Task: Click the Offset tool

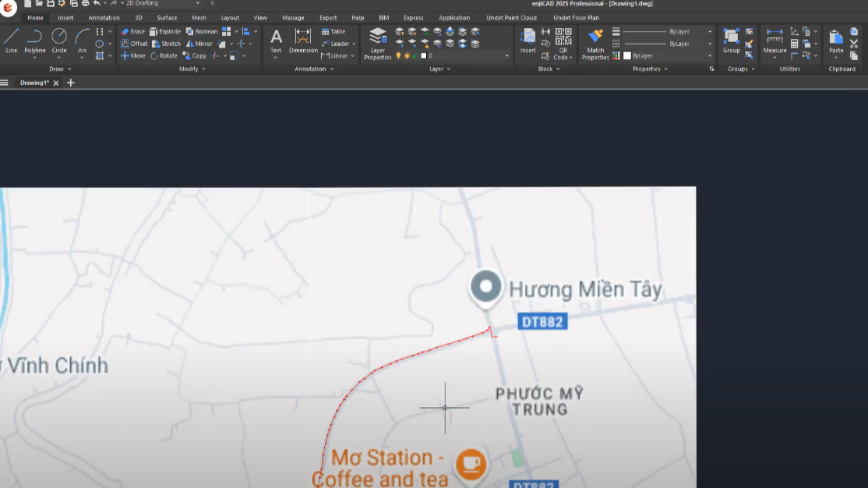Action: tap(134, 44)
